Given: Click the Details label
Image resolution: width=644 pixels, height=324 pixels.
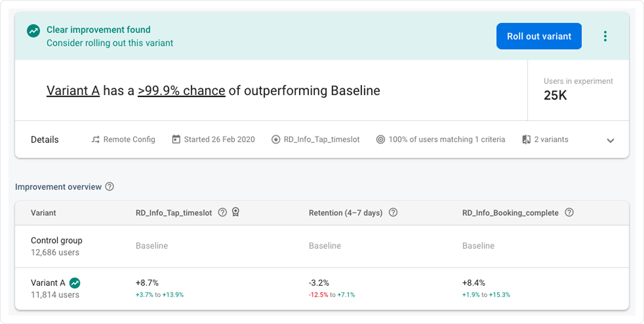Looking at the screenshot, I should click(x=45, y=140).
